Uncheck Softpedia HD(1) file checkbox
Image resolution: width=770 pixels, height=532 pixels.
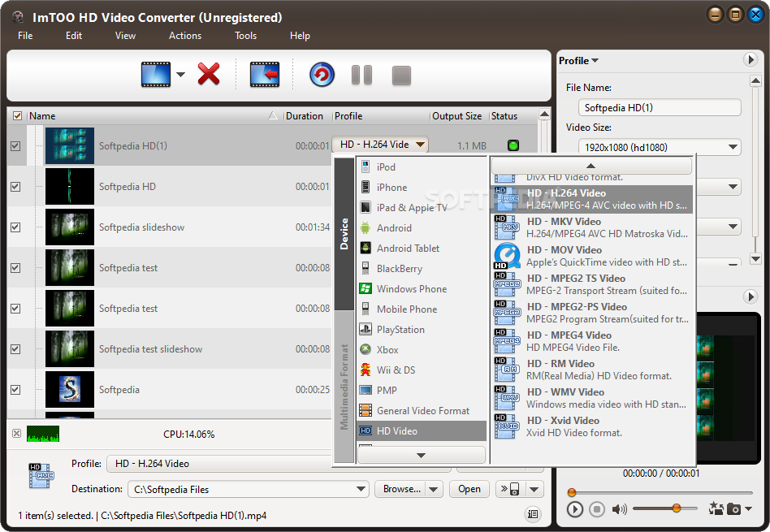(15, 146)
